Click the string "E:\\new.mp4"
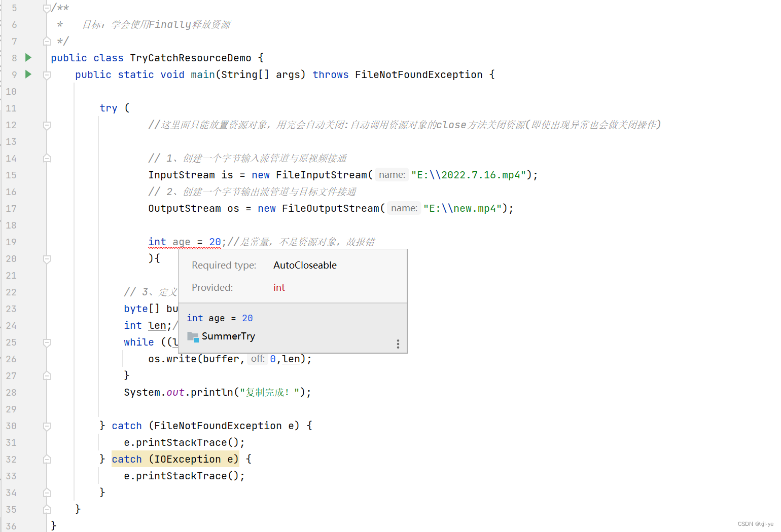This screenshot has width=781, height=532. [x=463, y=208]
